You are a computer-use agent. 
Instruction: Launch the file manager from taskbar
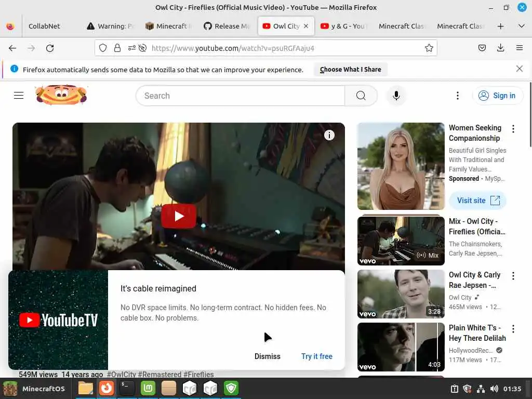[x=86, y=388]
